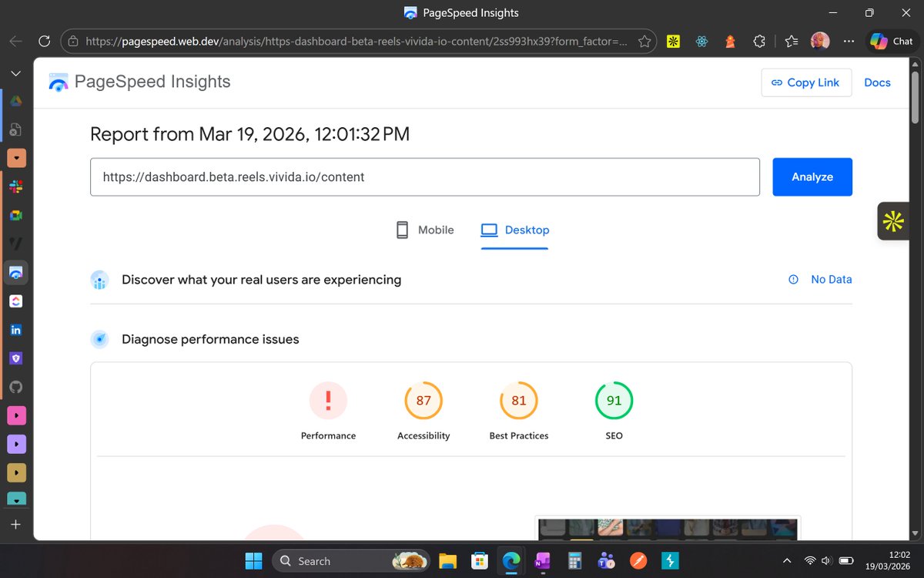Viewport: 924px width, 578px height.
Task: Show hidden system tray icons
Action: 786,560
